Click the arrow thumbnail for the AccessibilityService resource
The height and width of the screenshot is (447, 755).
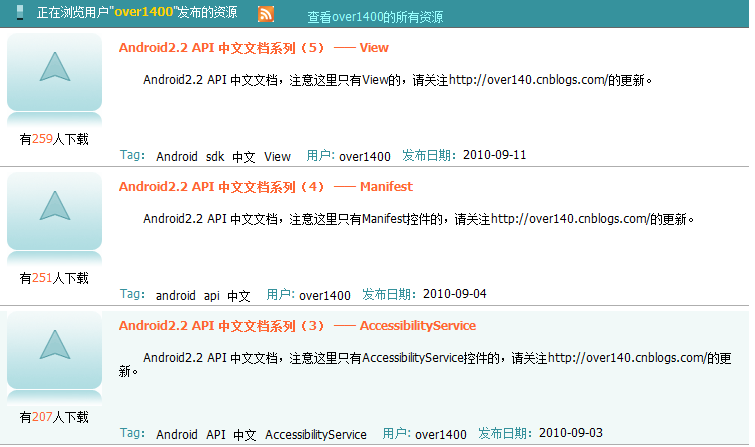54,350
